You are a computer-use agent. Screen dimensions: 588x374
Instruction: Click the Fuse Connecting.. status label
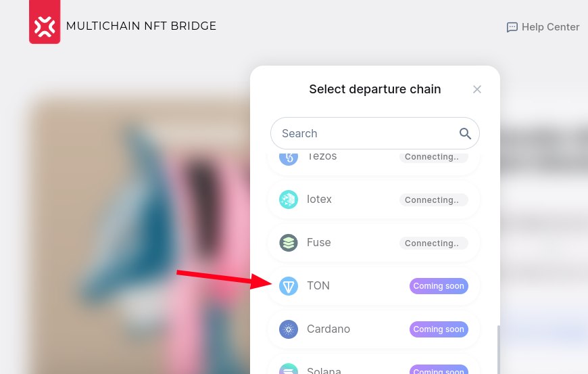433,243
